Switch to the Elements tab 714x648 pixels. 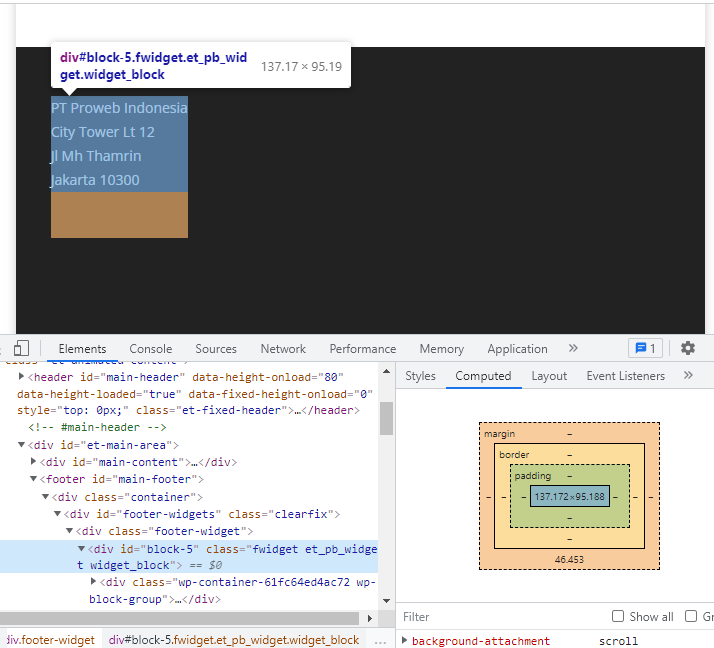(82, 349)
